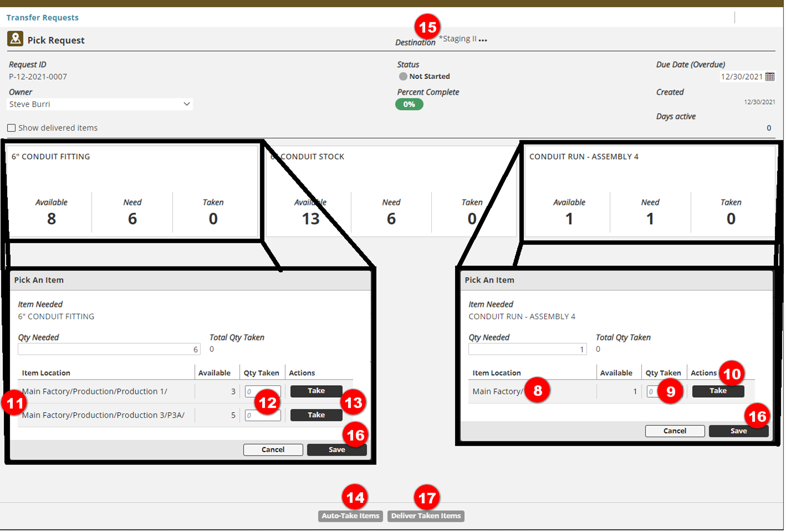
Task: Click the Pick Request person icon
Action: tap(15, 39)
